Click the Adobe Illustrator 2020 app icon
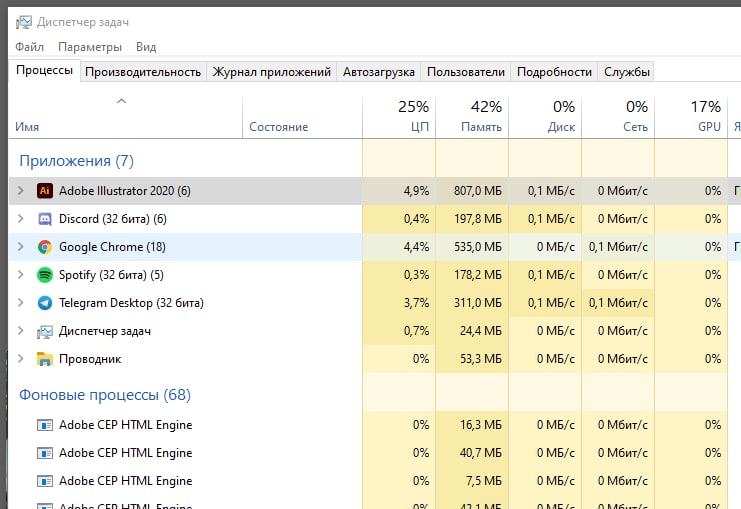The height and width of the screenshot is (509, 741). [45, 190]
